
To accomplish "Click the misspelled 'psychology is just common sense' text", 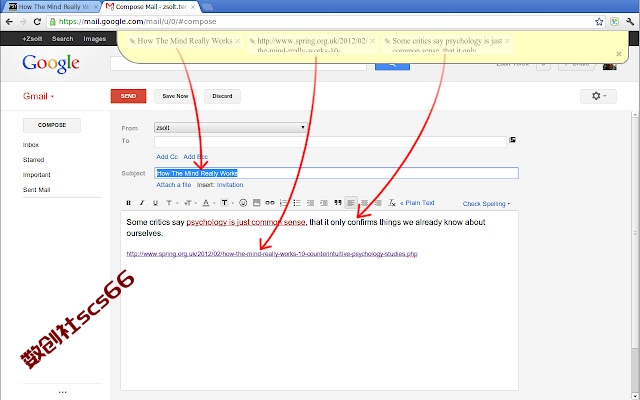I will [x=246, y=222].
